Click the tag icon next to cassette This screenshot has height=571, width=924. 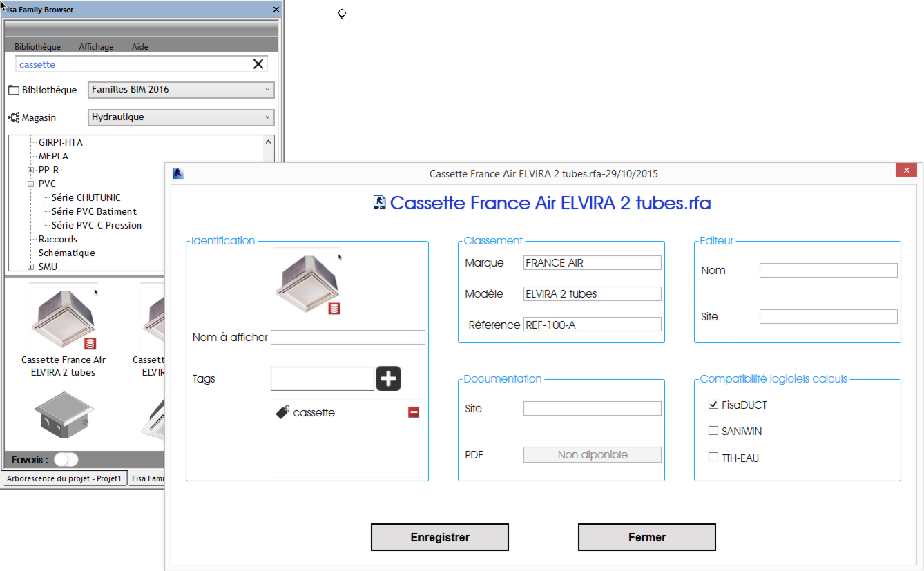[x=282, y=412]
